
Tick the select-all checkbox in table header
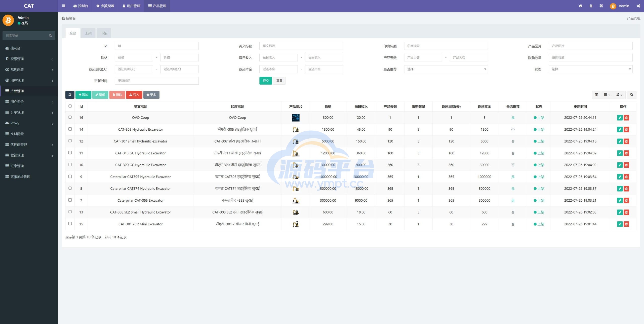pyautogui.click(x=70, y=106)
